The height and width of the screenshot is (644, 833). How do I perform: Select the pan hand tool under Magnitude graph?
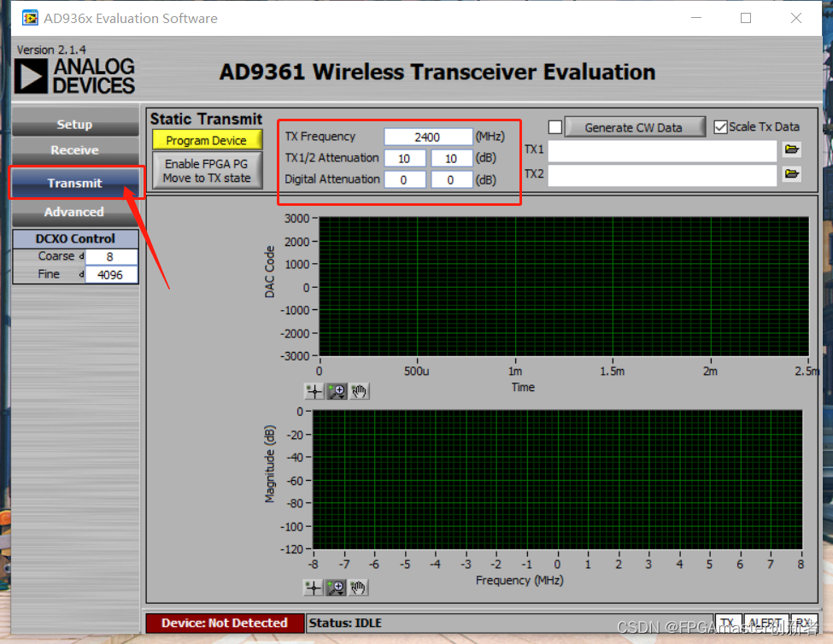[x=358, y=588]
